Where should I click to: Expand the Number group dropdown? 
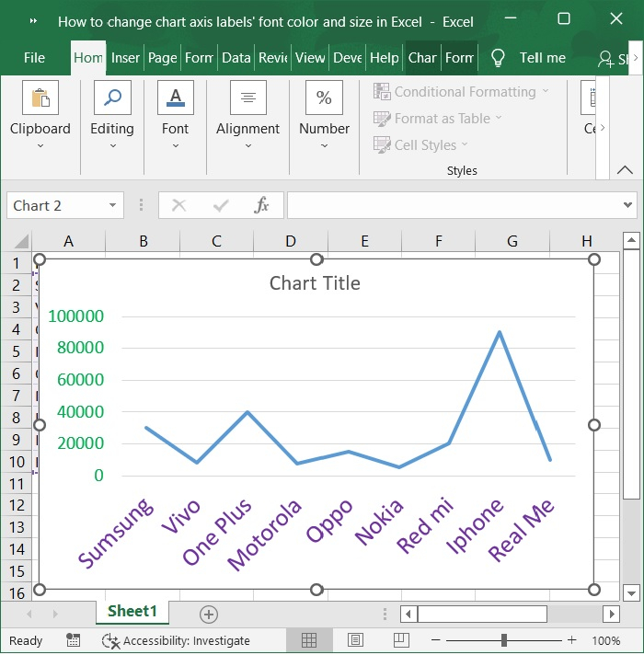point(324,145)
